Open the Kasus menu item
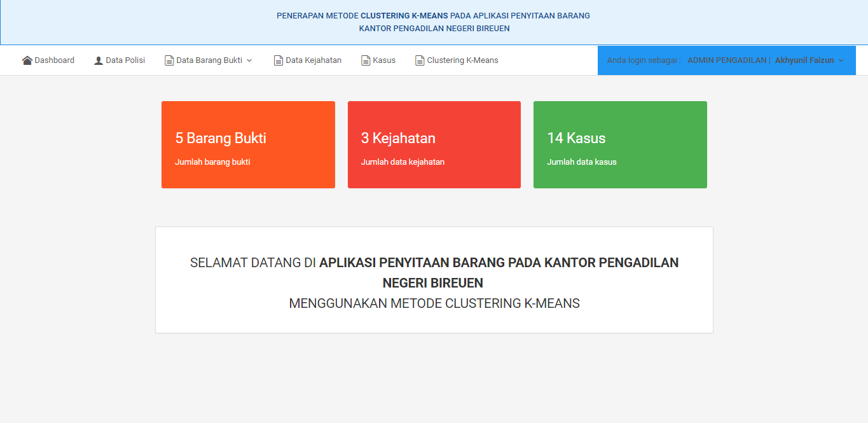This screenshot has height=423, width=868. click(x=378, y=60)
